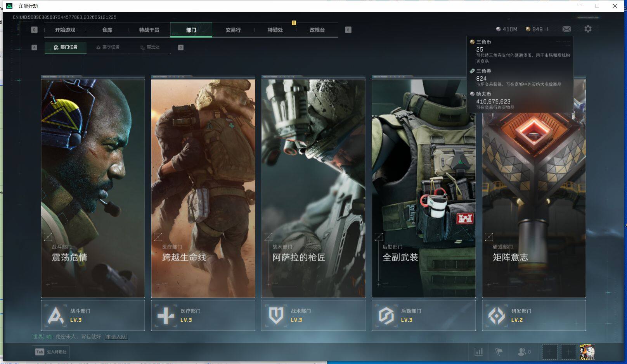
Task: Click Tab 进入特勤处 button
Action: [x=51, y=352]
